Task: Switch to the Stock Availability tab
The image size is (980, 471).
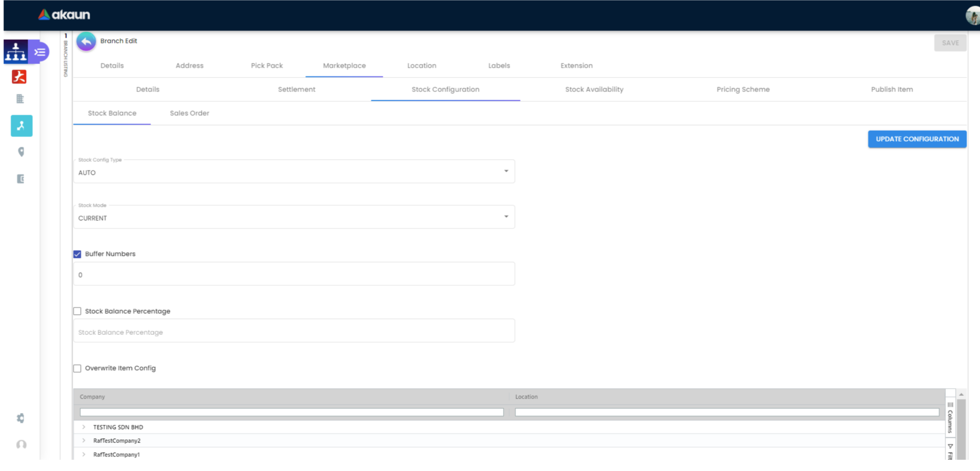Action: (x=594, y=89)
